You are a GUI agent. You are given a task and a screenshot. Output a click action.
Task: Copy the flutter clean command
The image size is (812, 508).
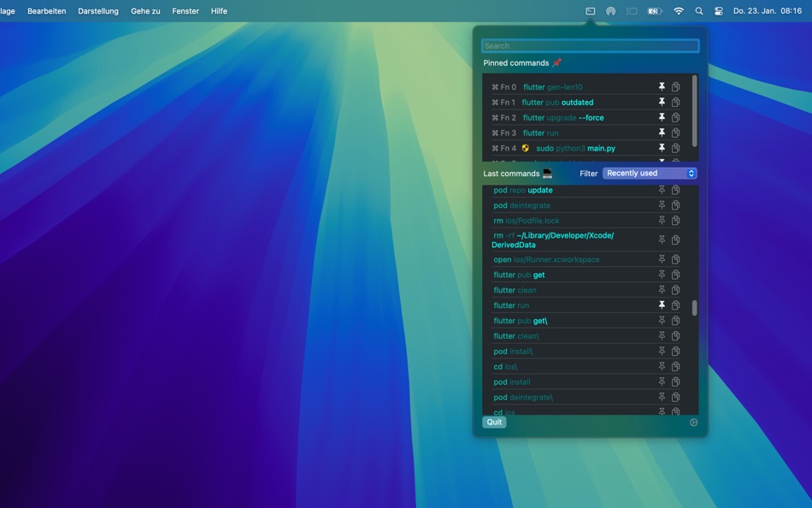(676, 290)
